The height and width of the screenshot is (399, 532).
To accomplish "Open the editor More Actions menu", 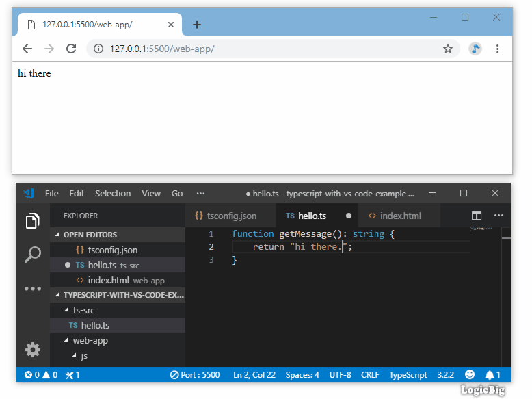I will (498, 216).
